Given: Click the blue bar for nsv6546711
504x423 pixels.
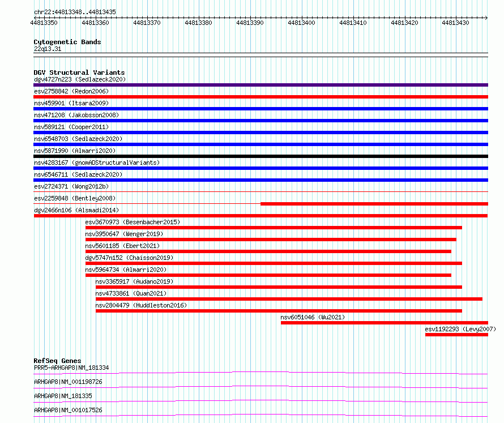Looking at the screenshot, I should (x=260, y=180).
